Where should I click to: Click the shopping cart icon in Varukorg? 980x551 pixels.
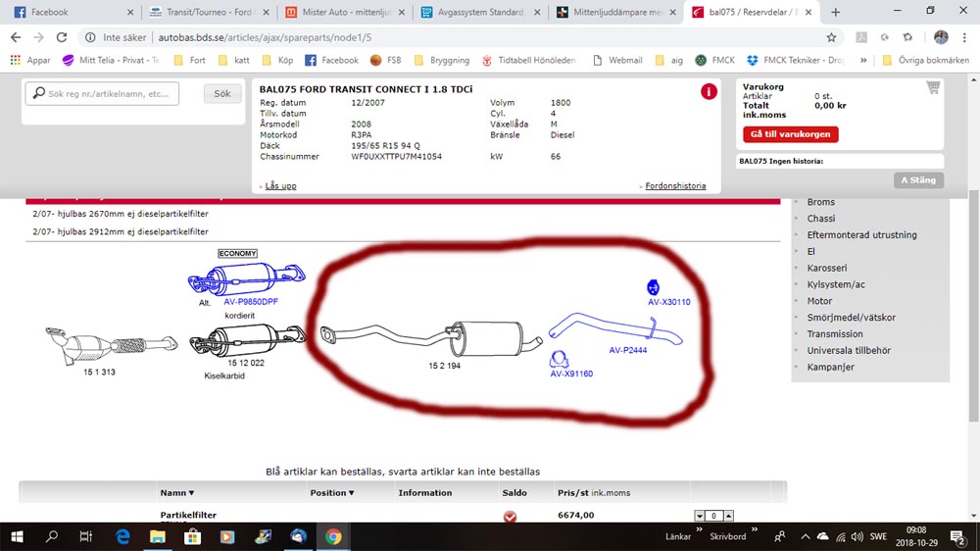[933, 87]
